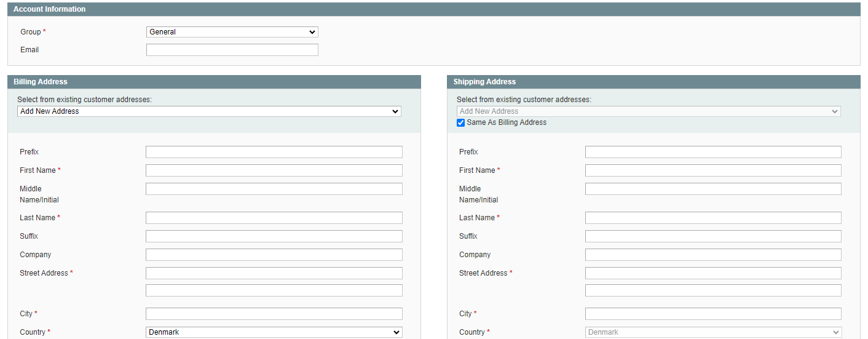Open the Group dropdown set to General
The image size is (868, 339).
232,32
